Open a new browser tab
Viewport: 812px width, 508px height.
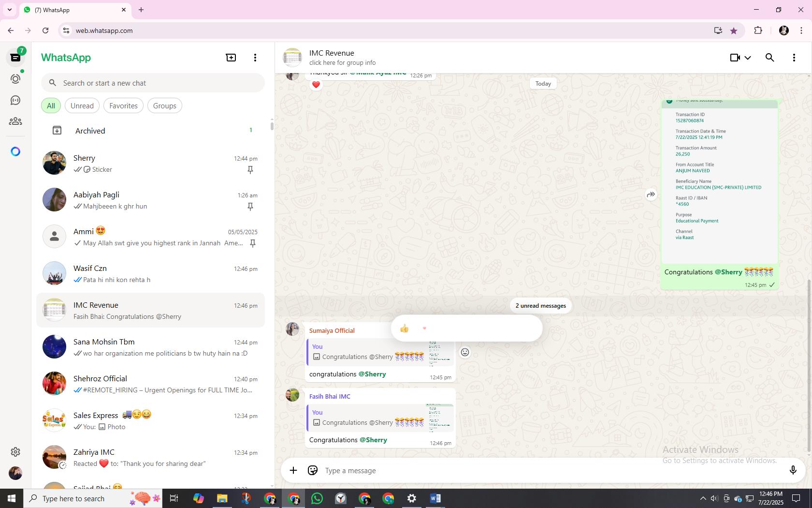pos(141,10)
